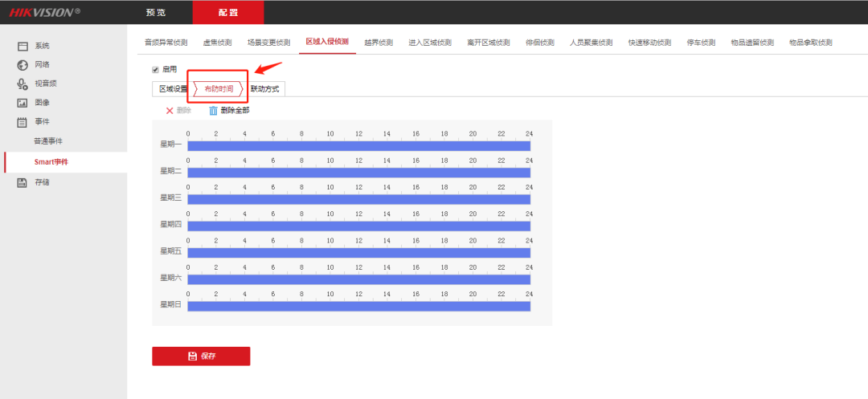Viewport: 868px width, 399px height.
Task: Toggle the 启用 (Enable) checkbox
Action: (x=156, y=70)
